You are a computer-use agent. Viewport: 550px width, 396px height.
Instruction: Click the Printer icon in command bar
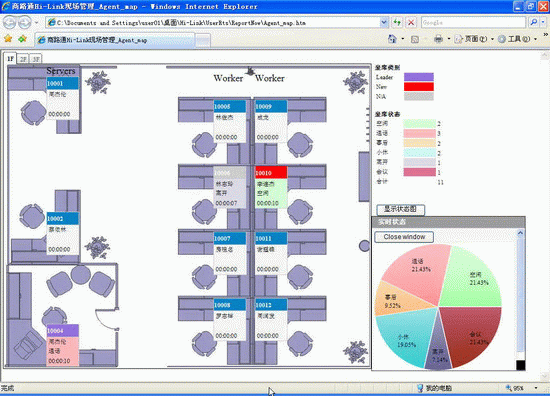[x=438, y=39]
